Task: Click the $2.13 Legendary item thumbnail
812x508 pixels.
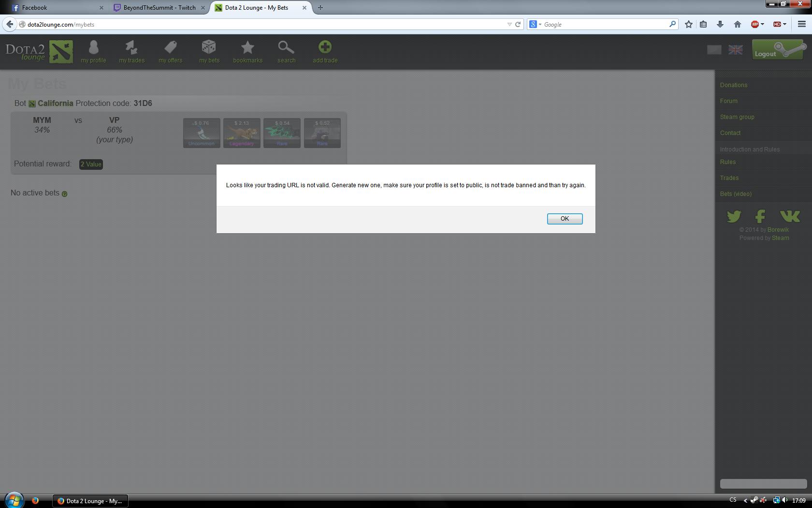Action: [242, 133]
